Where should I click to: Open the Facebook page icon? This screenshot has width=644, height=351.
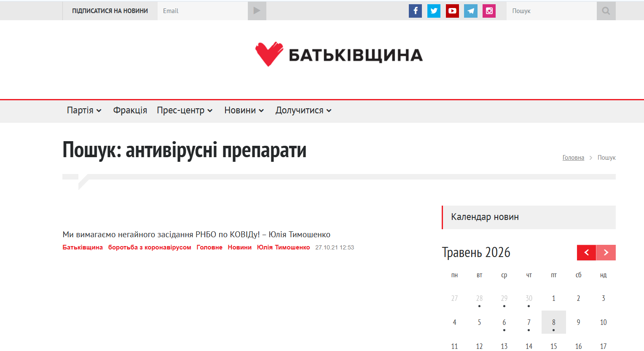click(x=415, y=11)
